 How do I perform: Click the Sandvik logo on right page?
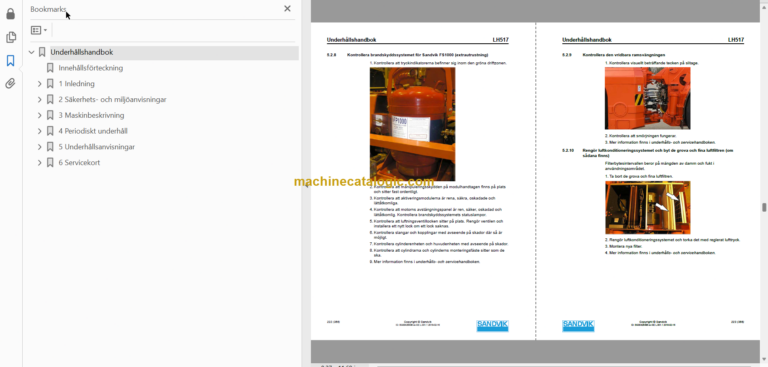point(578,325)
